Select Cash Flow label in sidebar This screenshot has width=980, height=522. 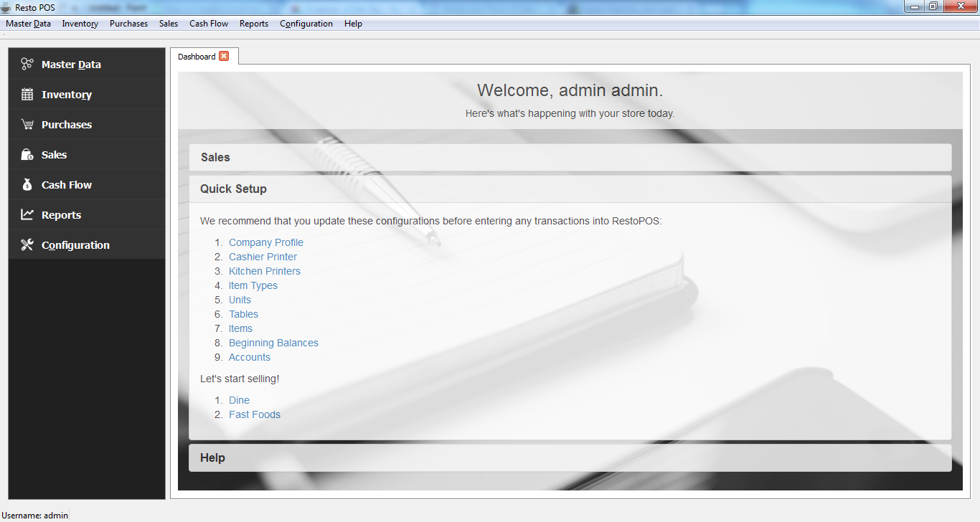point(67,185)
